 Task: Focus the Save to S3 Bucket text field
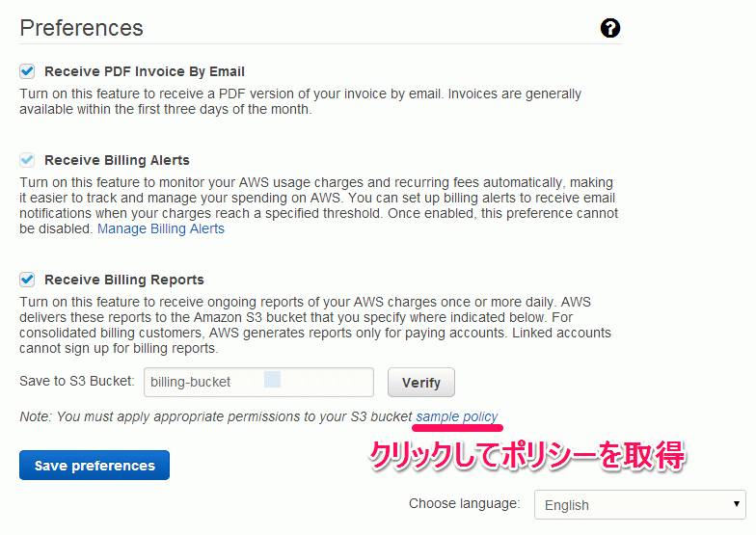point(258,382)
